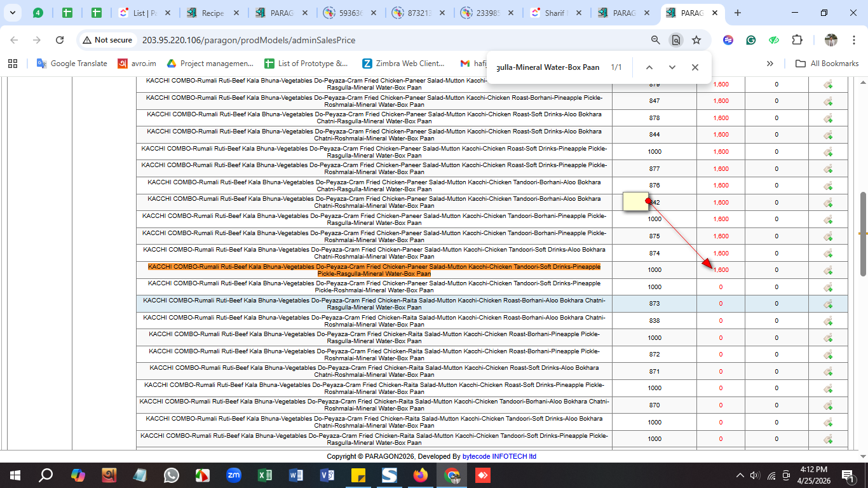
Task: Click the price tag icon in row 844
Action: [x=828, y=135]
